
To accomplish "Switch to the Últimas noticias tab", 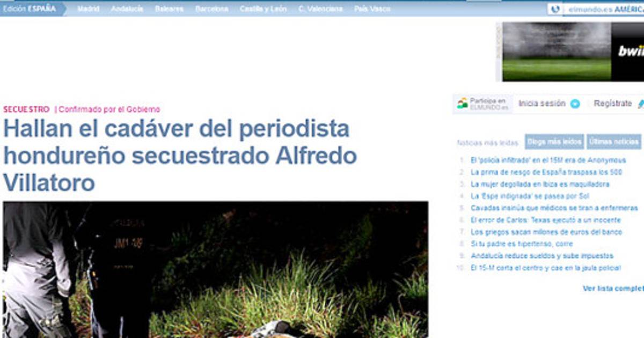I will point(614,142).
